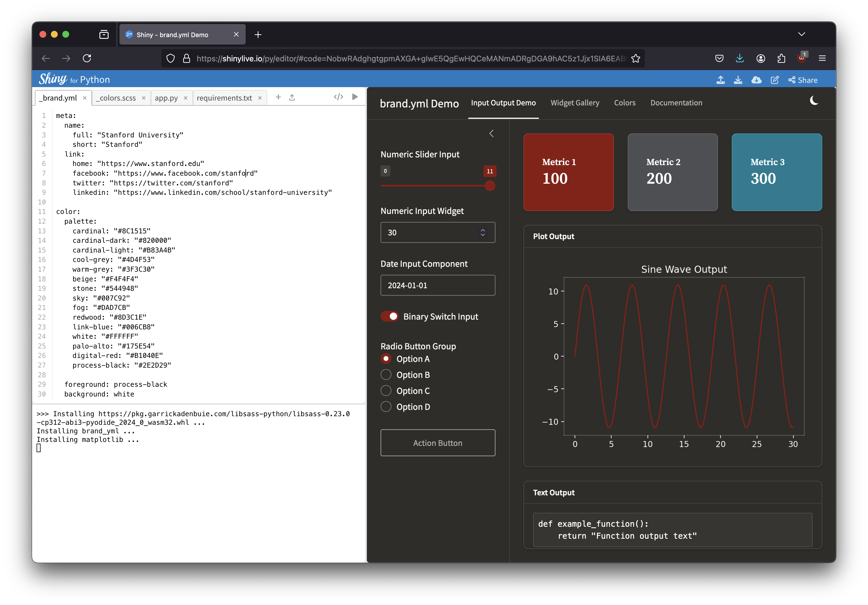List all tabs with the chevron
The height and width of the screenshot is (605, 868).
(x=801, y=34)
